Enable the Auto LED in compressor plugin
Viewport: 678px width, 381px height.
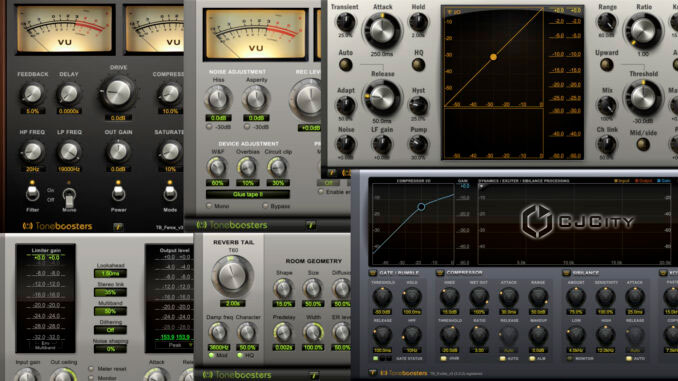coord(345,65)
